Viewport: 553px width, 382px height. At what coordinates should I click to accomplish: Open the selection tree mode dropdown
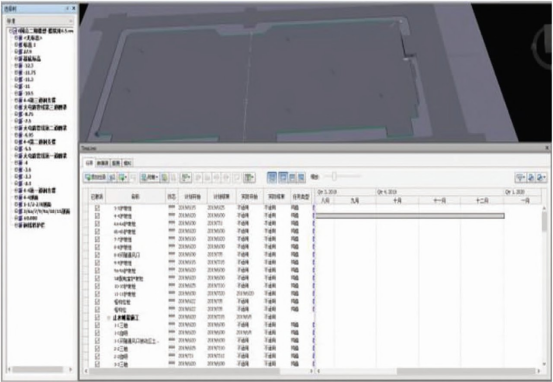pyautogui.click(x=39, y=21)
